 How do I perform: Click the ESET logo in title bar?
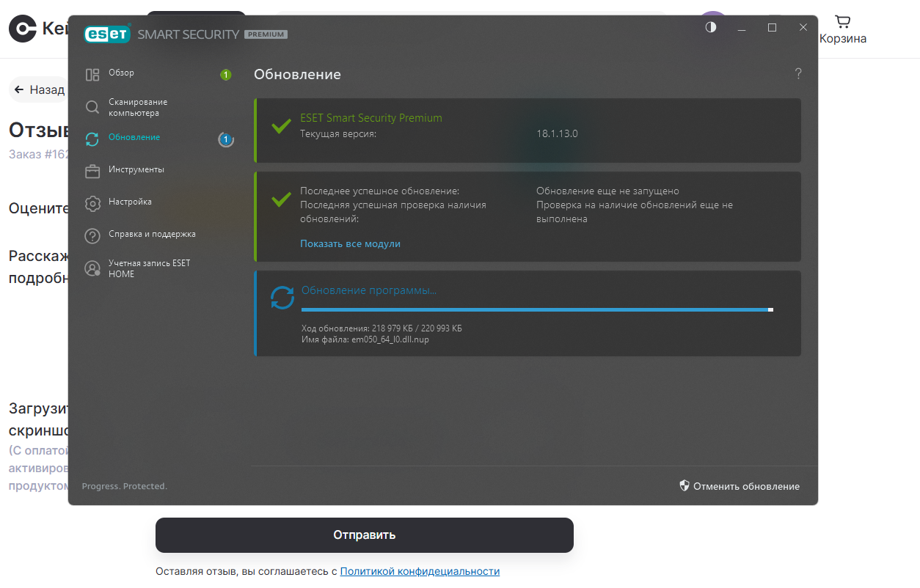pos(107,34)
